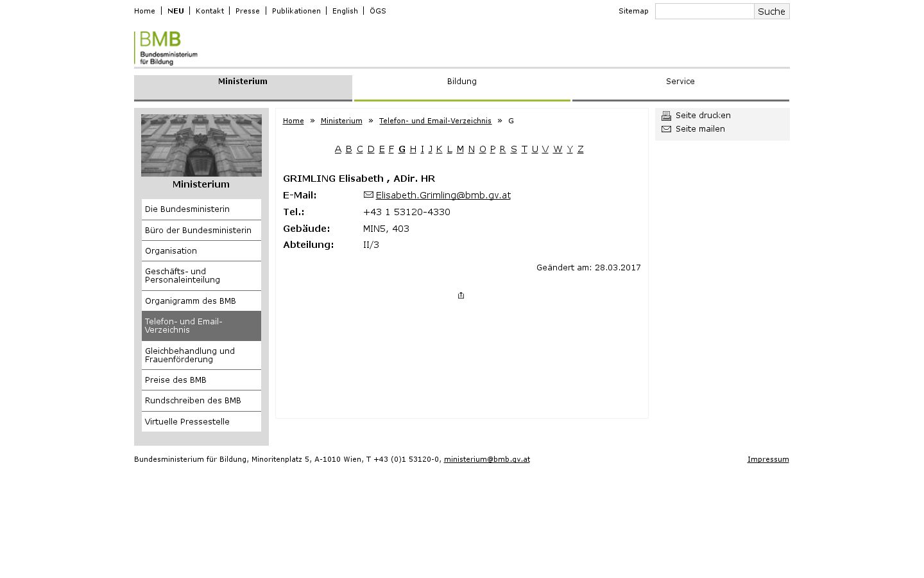Screen dimensions: 924x578
Task: Open the Impressum footer link
Action: pos(768,459)
